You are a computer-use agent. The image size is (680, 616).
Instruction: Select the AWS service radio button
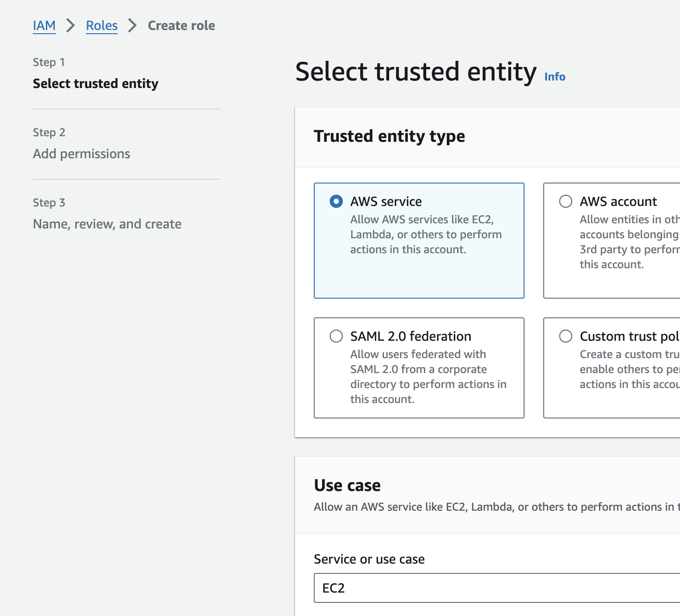coord(336,201)
